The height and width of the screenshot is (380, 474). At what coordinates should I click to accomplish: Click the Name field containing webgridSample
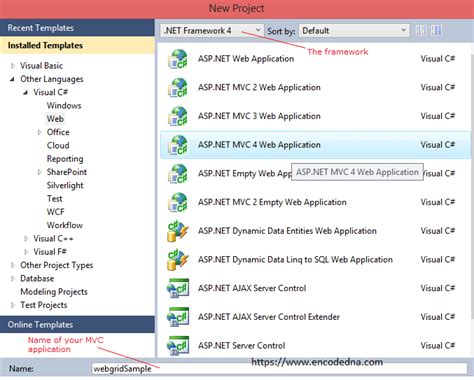[x=279, y=369]
